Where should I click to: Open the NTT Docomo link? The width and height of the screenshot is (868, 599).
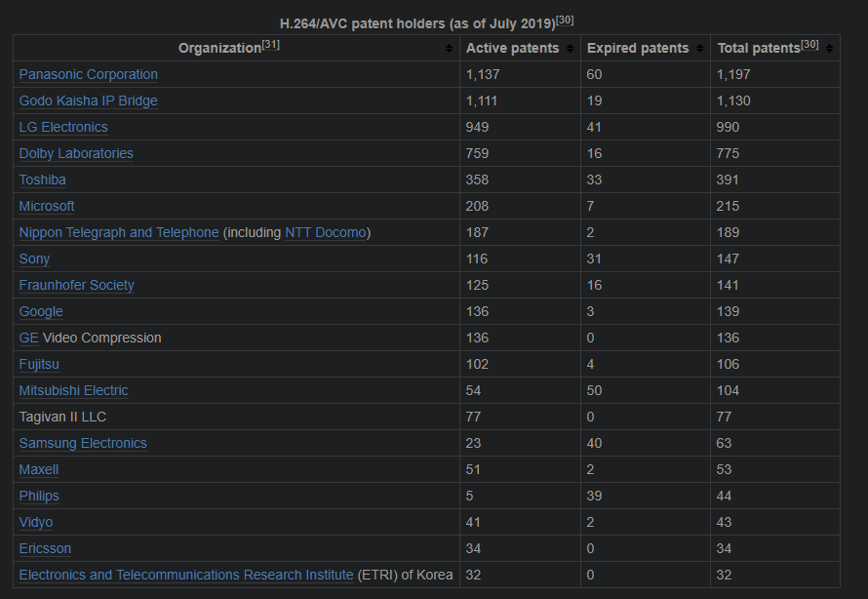[326, 232]
